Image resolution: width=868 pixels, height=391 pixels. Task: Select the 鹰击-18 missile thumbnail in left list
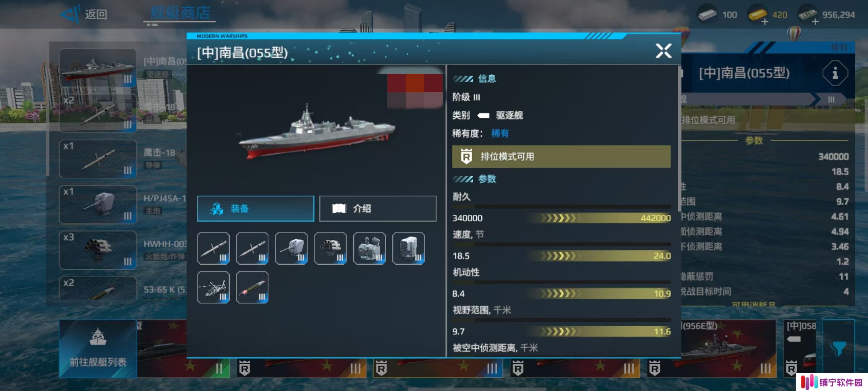pos(98,159)
